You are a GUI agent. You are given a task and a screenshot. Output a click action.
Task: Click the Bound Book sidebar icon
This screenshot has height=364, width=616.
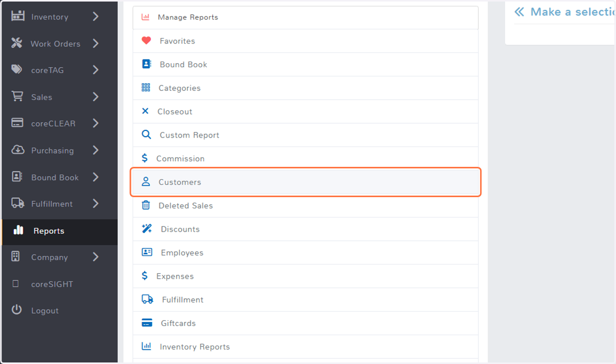17,177
